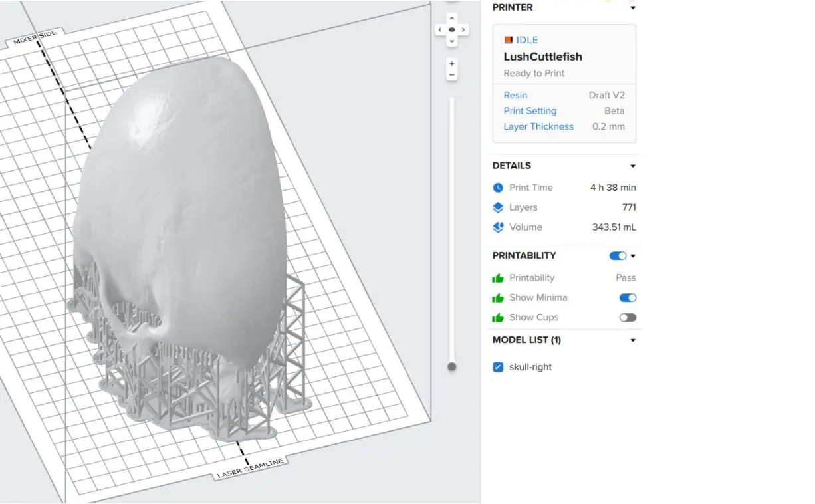Image resolution: width=815 pixels, height=504 pixels.
Task: Uncheck the skull-right model checkbox
Action: (x=498, y=367)
